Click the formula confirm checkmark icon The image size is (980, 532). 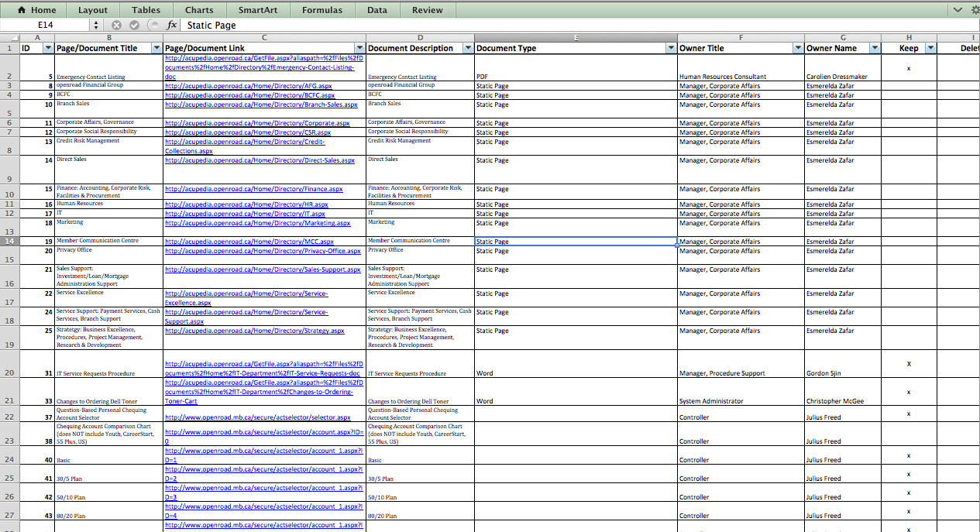click(x=134, y=25)
